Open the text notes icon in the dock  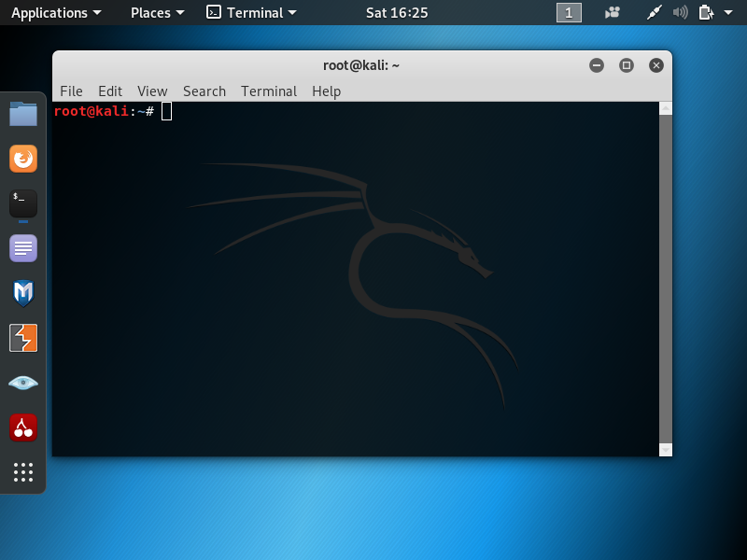click(22, 248)
